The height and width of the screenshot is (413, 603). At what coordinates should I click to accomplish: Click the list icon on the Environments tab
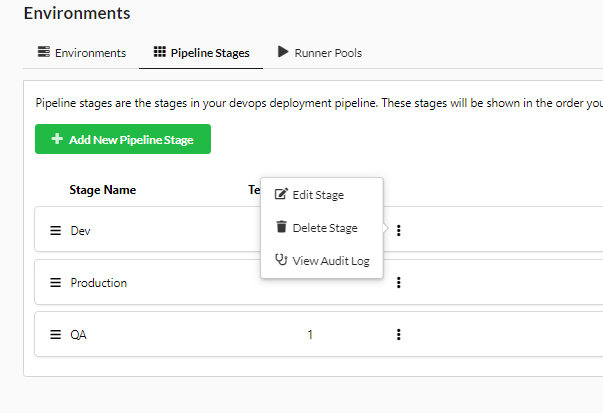click(43, 52)
